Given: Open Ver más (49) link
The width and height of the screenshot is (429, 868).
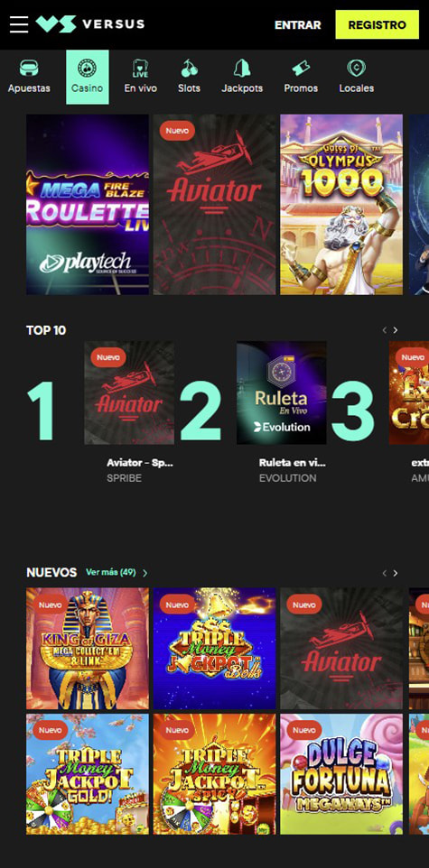Looking at the screenshot, I should pos(117,572).
